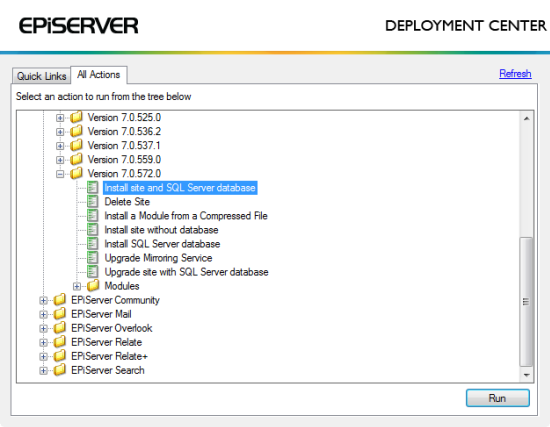Expand the EPiServer Overlook node

click(43, 328)
